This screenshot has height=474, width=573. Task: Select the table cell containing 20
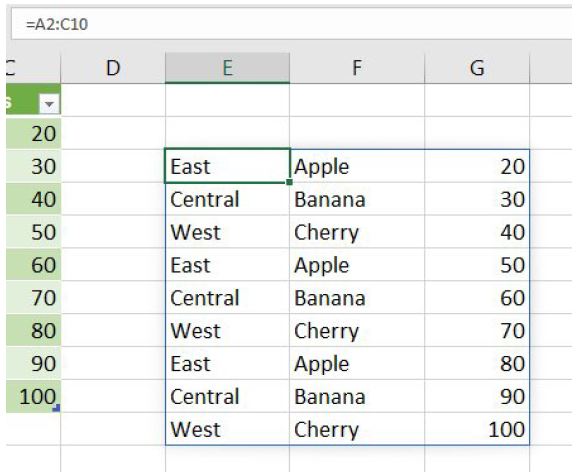coord(33,133)
